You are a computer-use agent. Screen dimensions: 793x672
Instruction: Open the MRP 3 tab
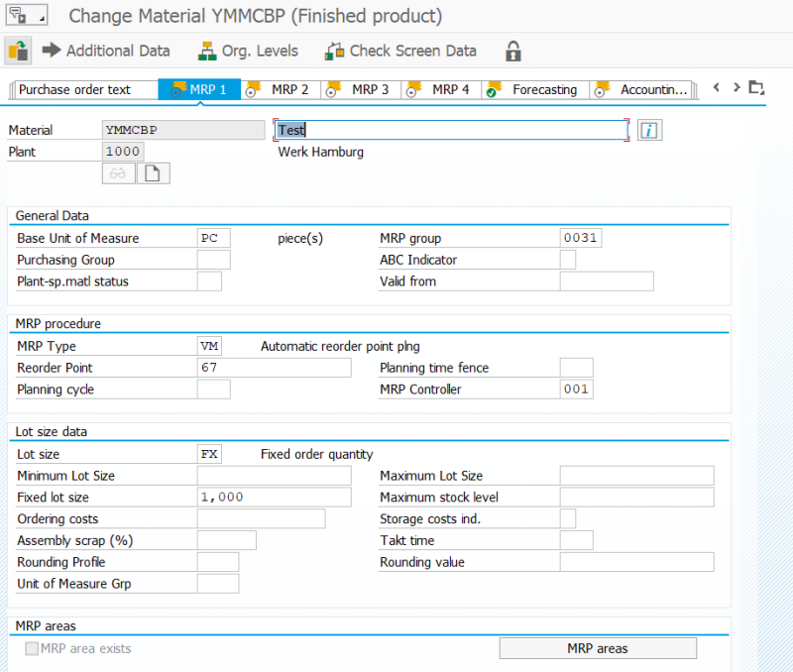361,89
